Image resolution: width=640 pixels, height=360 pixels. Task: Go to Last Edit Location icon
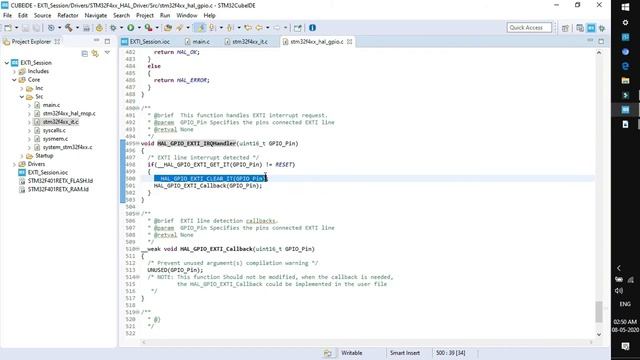click(x=248, y=28)
